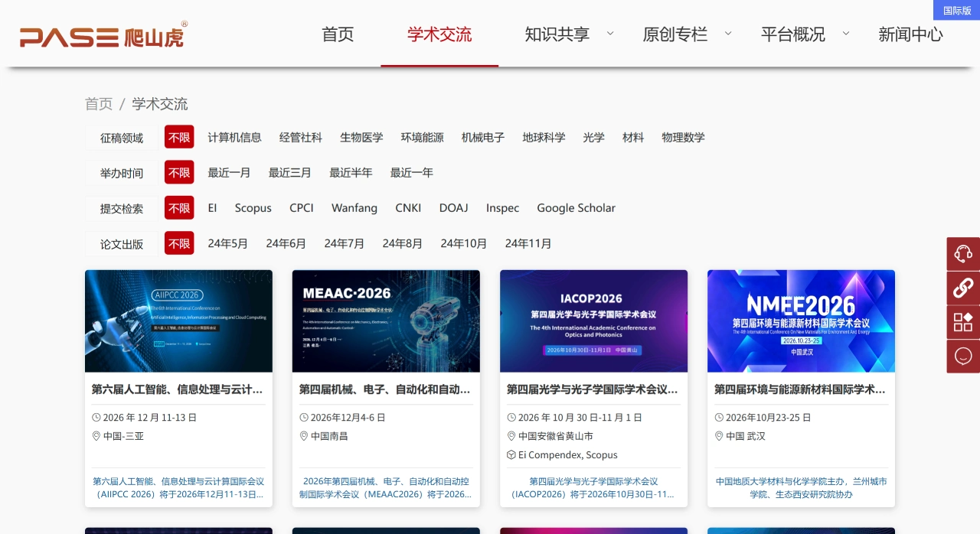Select 不限 for 提交检索 filter

point(179,208)
